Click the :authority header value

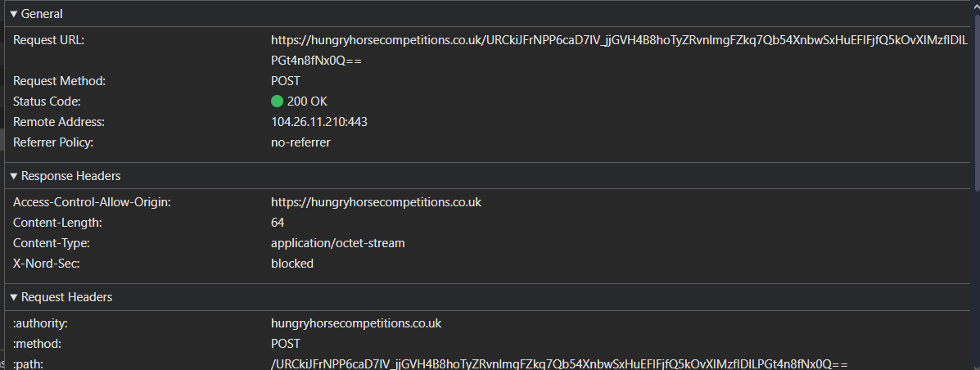(356, 323)
